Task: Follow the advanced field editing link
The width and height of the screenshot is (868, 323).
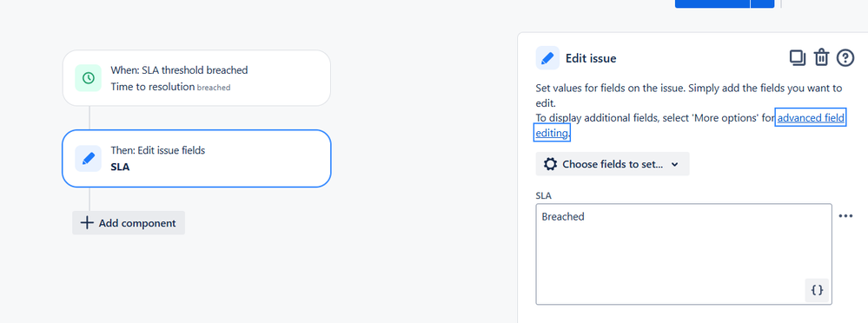Action: click(x=690, y=126)
